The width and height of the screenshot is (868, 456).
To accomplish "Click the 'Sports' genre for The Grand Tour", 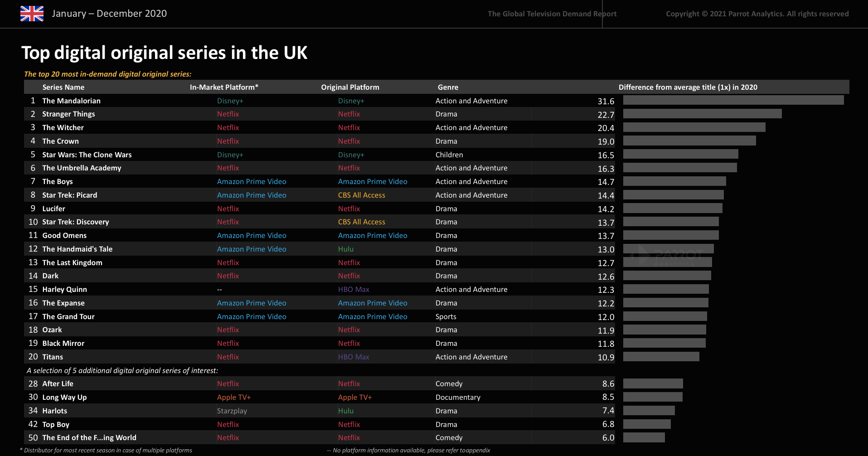I will point(446,317).
